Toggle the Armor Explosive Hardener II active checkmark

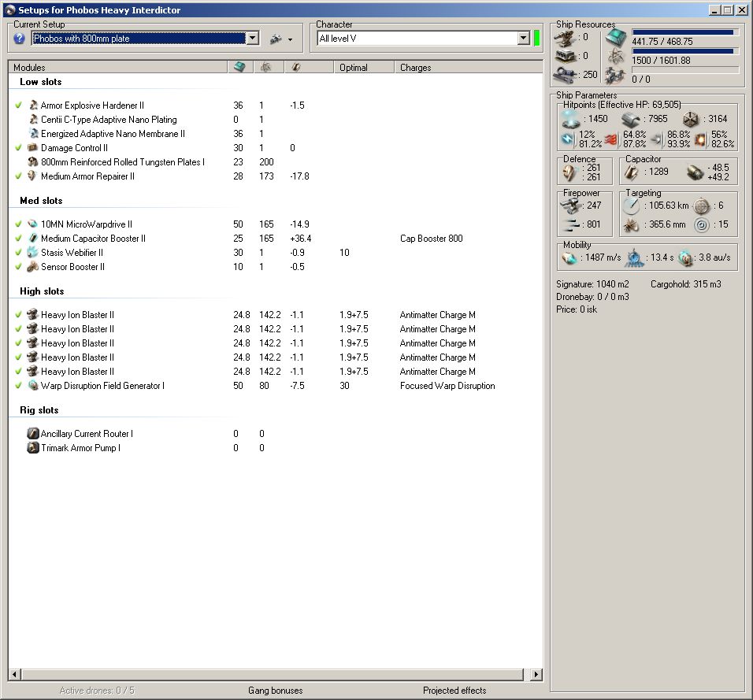[18, 106]
